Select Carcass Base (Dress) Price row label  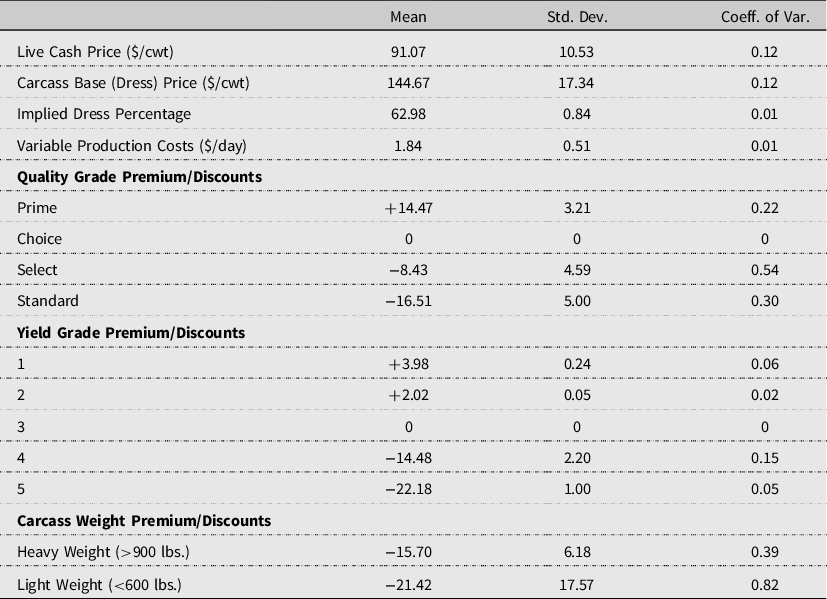(133, 83)
